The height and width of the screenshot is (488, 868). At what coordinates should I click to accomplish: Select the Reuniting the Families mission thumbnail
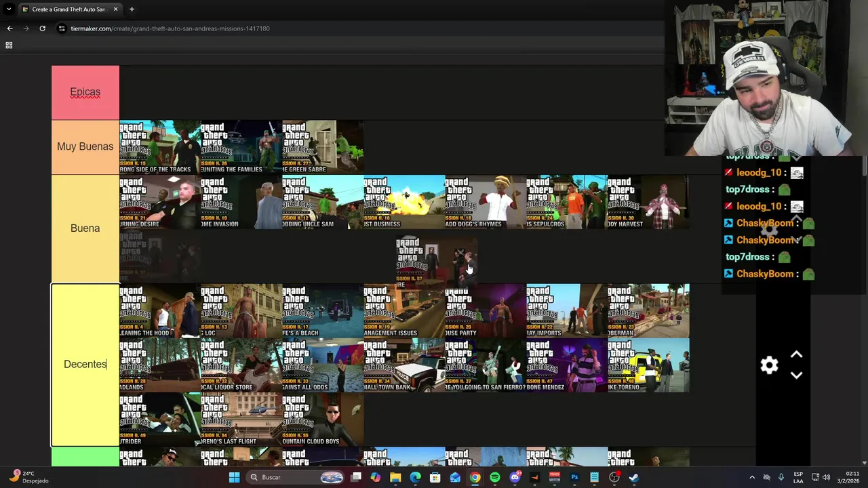coord(241,147)
